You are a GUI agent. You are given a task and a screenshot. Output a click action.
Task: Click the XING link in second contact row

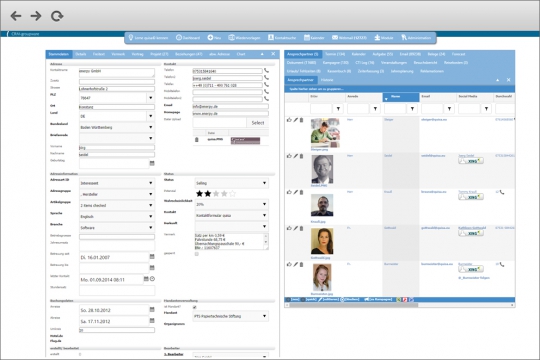point(471,161)
